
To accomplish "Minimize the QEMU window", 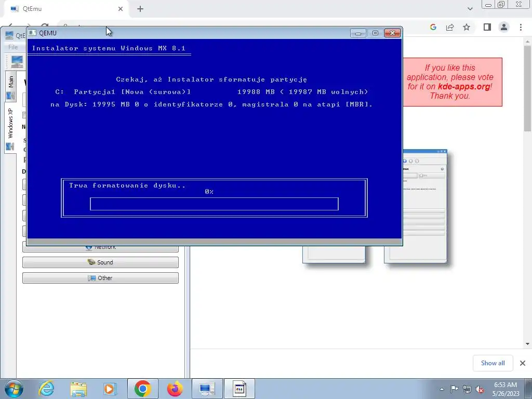I will click(358, 33).
